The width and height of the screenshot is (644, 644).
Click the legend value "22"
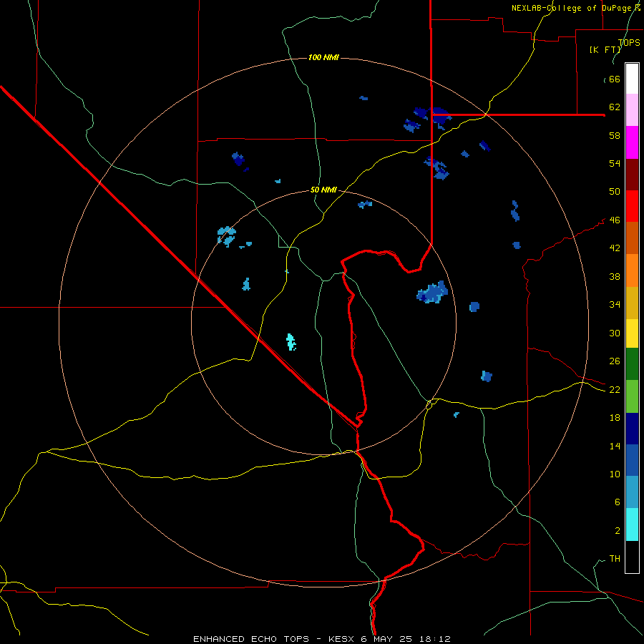point(615,390)
